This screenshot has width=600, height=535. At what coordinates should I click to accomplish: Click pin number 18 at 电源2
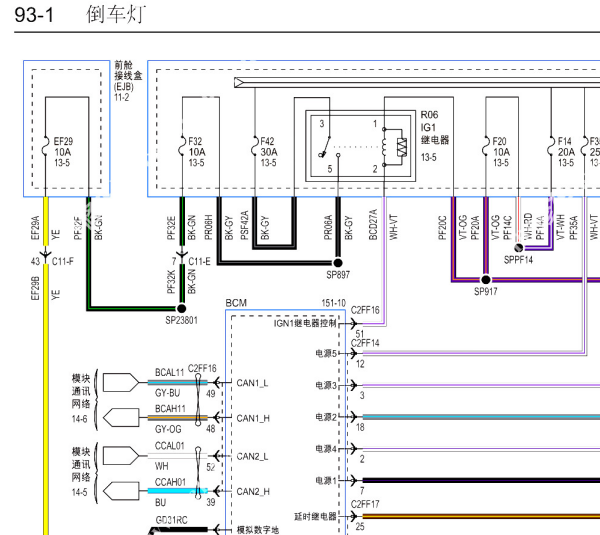(360, 427)
